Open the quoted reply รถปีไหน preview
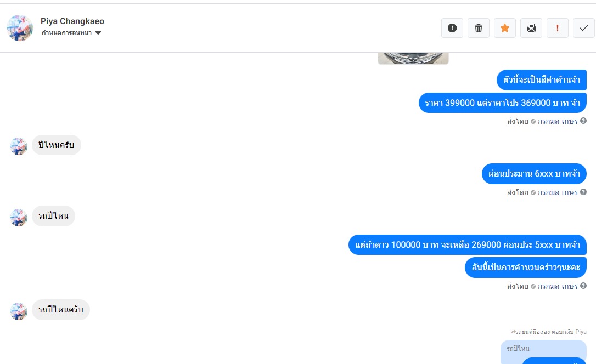Image resolution: width=596 pixels, height=364 pixels. [543, 352]
